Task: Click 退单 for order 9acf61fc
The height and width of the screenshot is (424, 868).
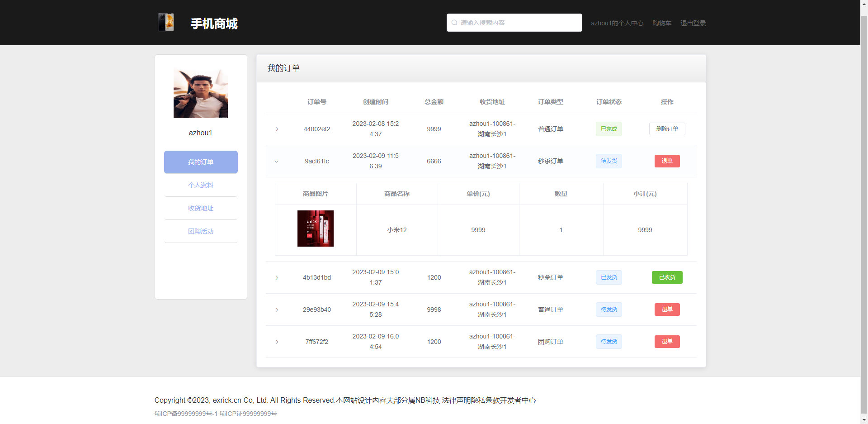Action: pos(667,161)
